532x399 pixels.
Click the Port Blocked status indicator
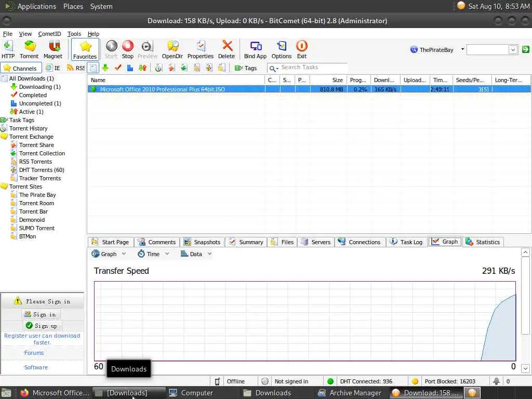pyautogui.click(x=443, y=381)
